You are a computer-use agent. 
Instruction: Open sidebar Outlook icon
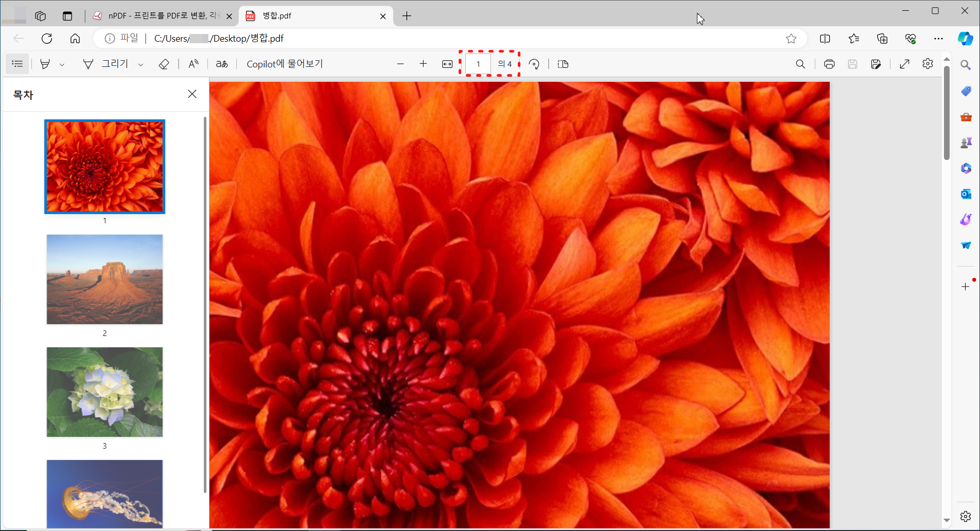coord(966,194)
